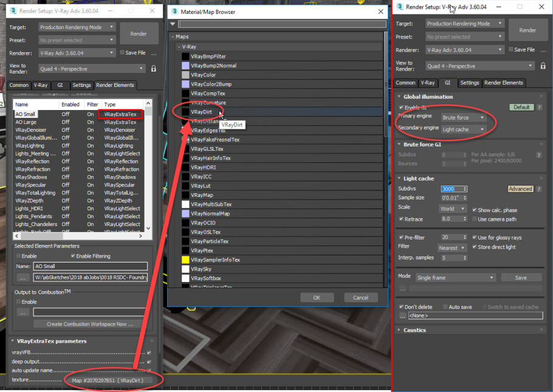Toggle Store direct light checkbox
Viewport: 553px width, 392px height.
(475, 247)
